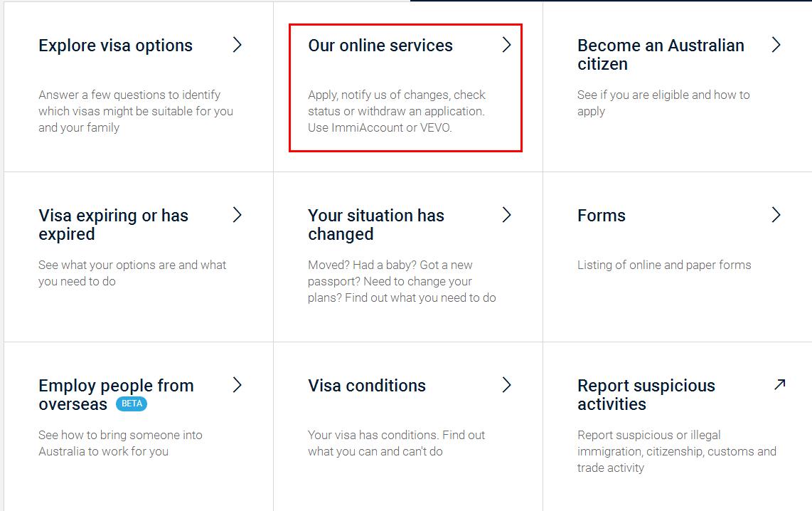Open Visa expiring or has expired heading
This screenshot has height=511, width=812.
coord(113,225)
